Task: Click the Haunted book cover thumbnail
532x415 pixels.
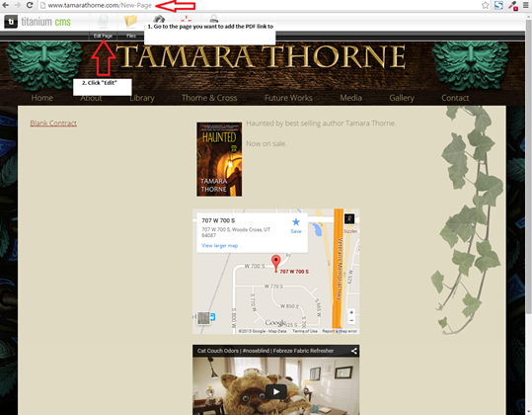Action: point(219,159)
